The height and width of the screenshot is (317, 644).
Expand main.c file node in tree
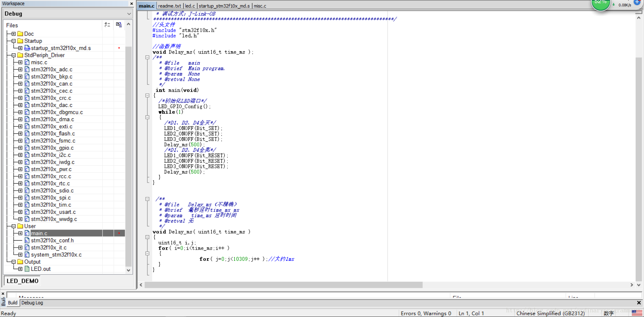click(x=20, y=233)
